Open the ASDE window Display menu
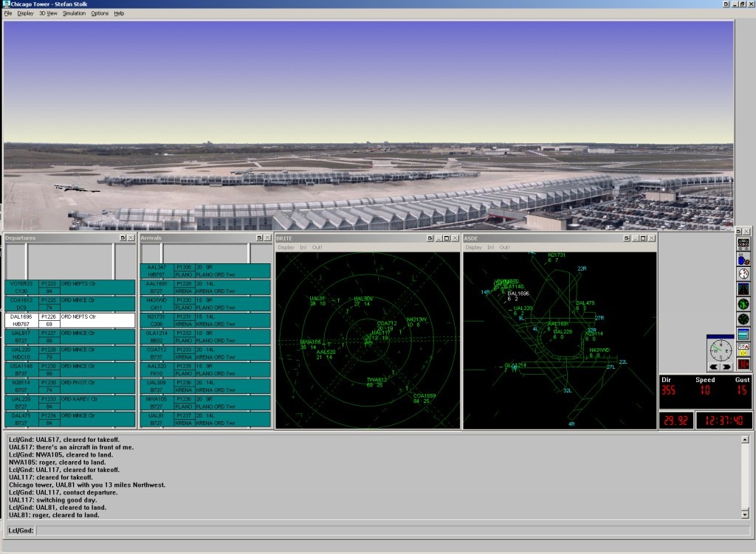Image resolution: width=756 pixels, height=554 pixels. (473, 248)
